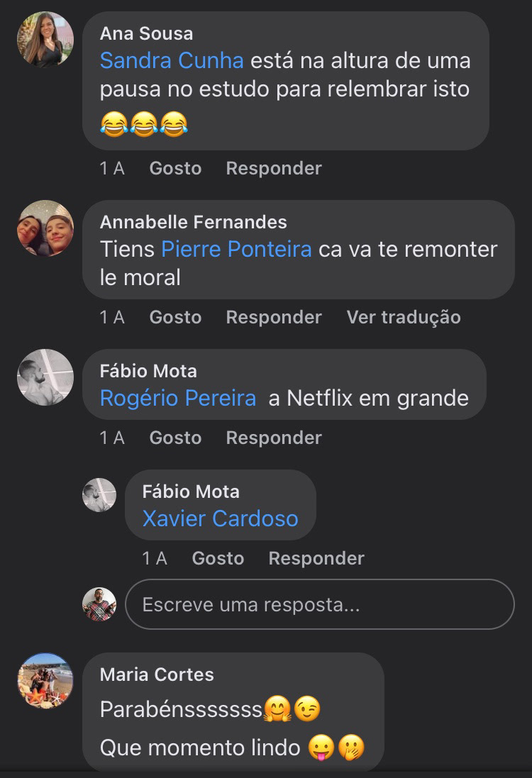Like Fábio Mota's Netflix comment
The width and height of the screenshot is (532, 778).
175,438
